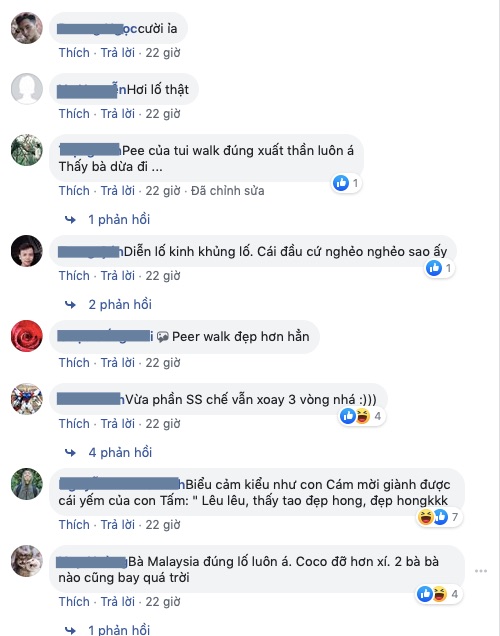Click '22 giờ' timestamp on Malaysia comment
This screenshot has width=500, height=636.
[163, 602]
